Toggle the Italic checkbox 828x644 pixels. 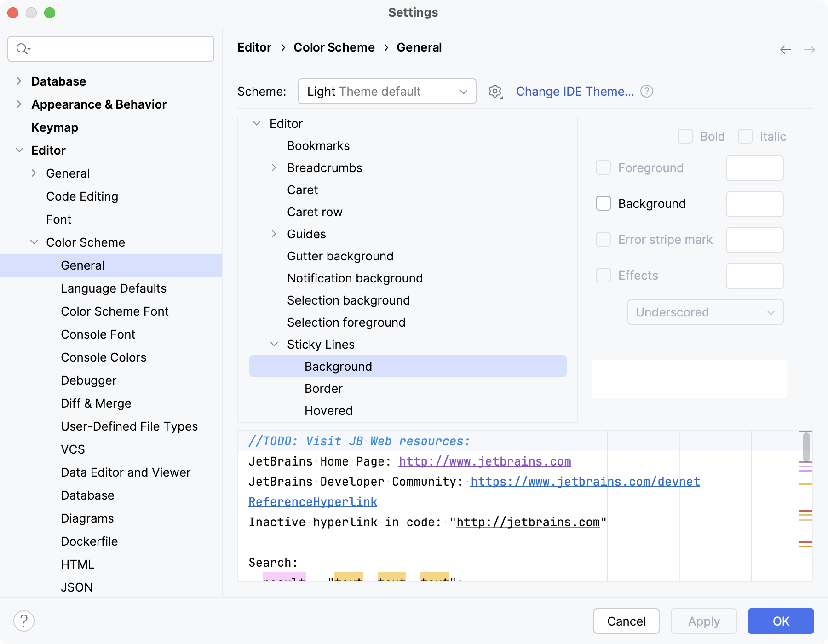(x=745, y=137)
